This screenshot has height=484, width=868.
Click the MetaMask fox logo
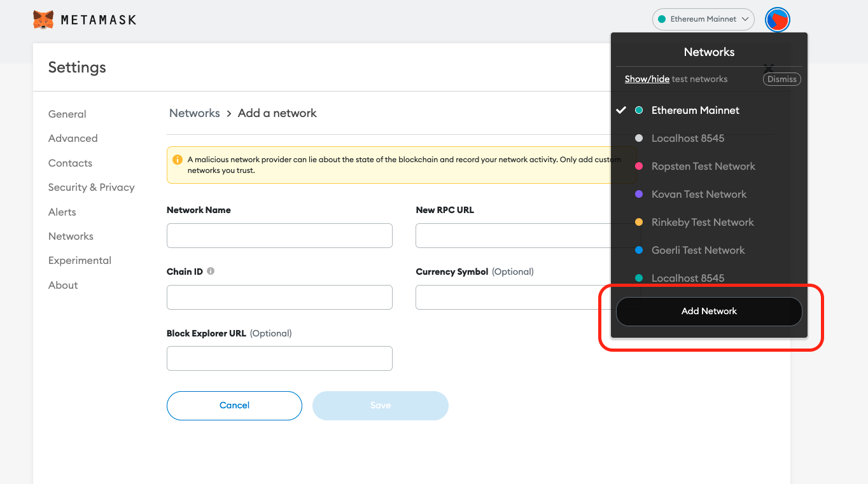point(43,20)
